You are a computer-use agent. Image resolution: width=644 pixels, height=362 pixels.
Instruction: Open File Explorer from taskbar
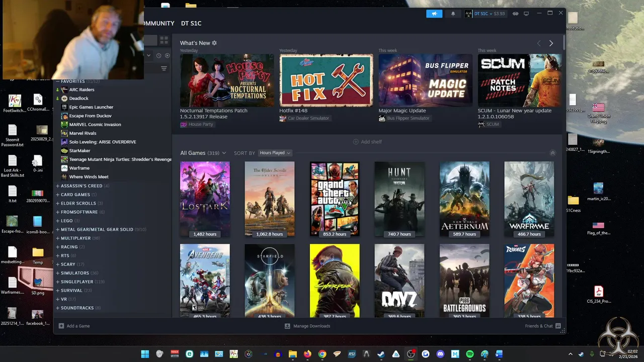click(293, 354)
